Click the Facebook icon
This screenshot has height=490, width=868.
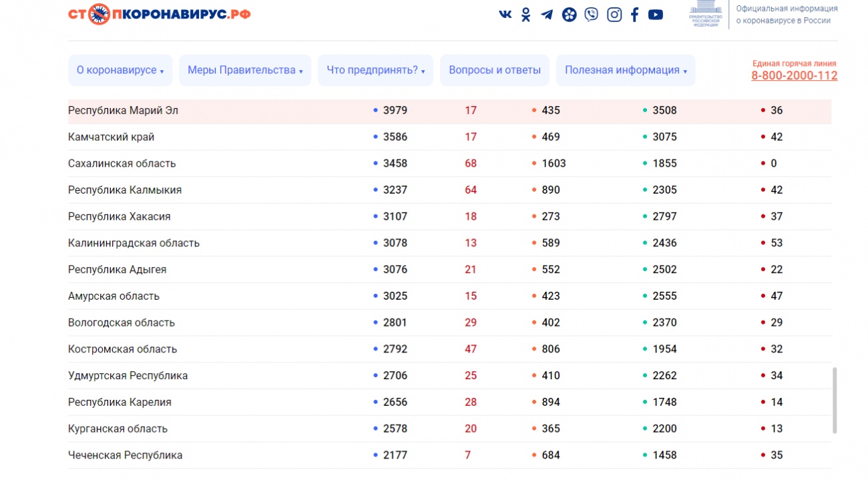coord(634,15)
